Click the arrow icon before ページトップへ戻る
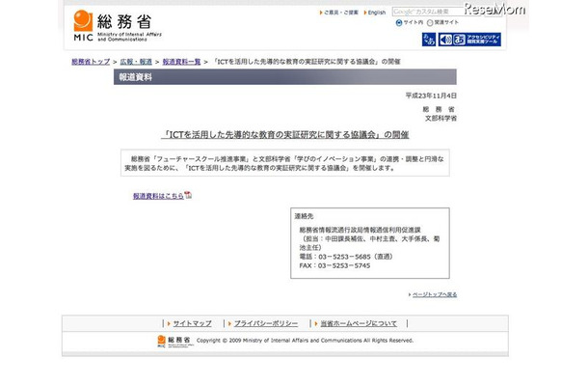This screenshot has height=386, width=588. [409, 294]
